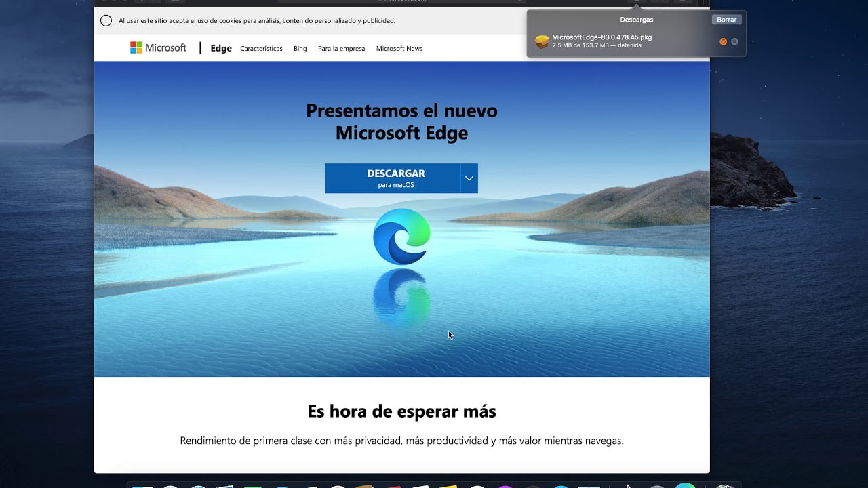Select the Edge tab in the site navigation
This screenshot has height=488, width=868.
point(220,48)
